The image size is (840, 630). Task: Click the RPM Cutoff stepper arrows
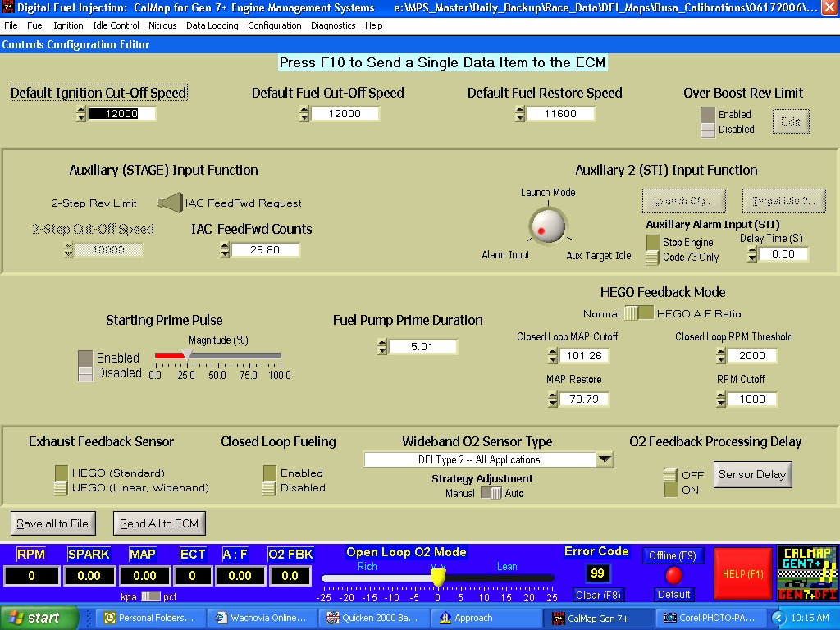tap(720, 399)
